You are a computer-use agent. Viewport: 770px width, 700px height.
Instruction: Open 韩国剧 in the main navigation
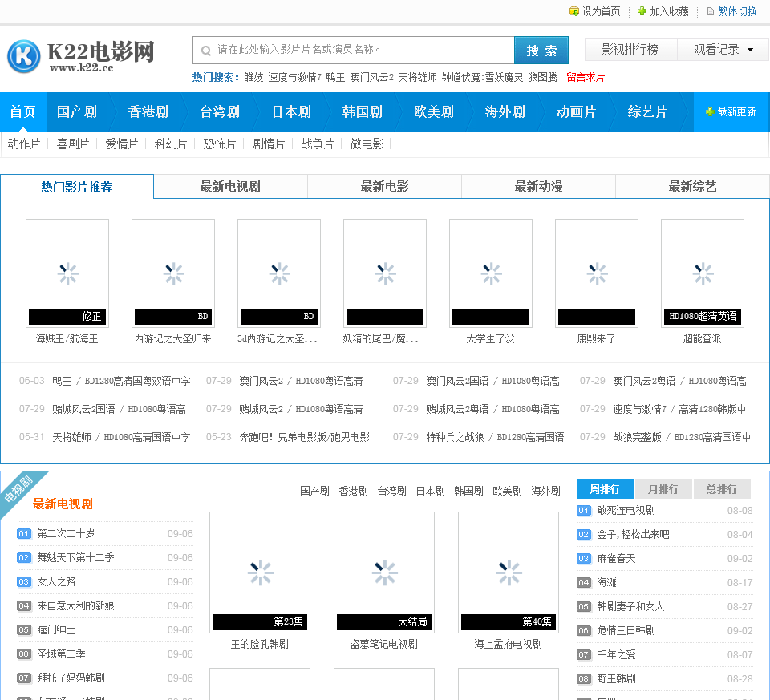click(x=363, y=112)
